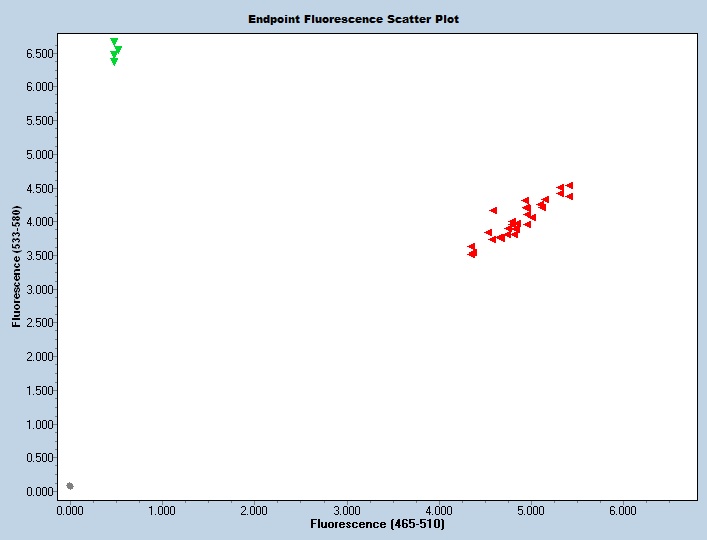The image size is (707, 540).
Task: Click the plot title Endpoint Fluorescence Scatter Plot
Action: (x=354, y=19)
